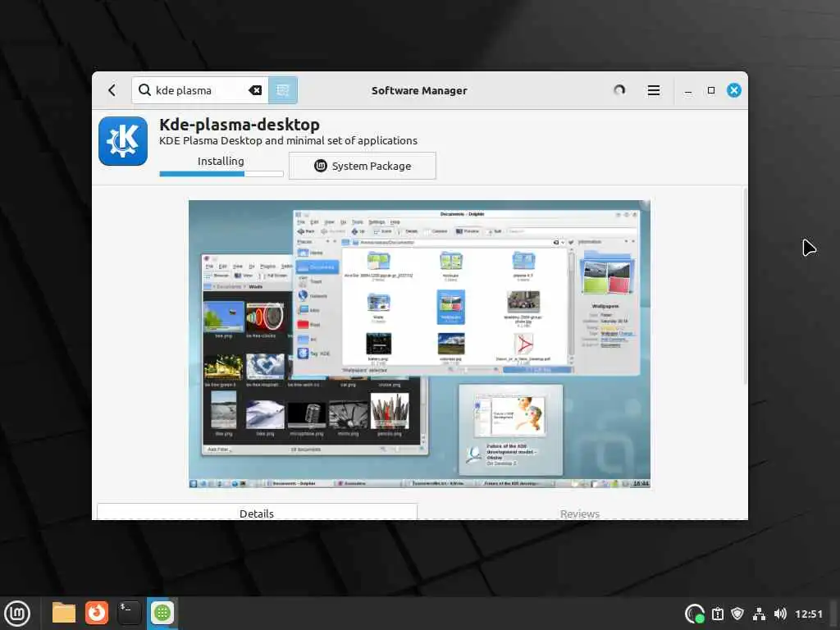The image size is (840, 630).
Task: Go back with the arrow button
Action: pyautogui.click(x=112, y=90)
